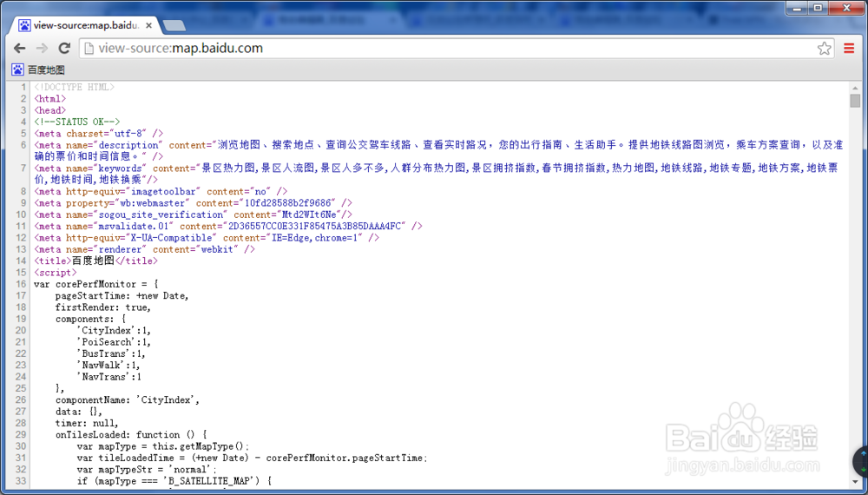
Task: Click the timer: null line
Action: [87, 423]
